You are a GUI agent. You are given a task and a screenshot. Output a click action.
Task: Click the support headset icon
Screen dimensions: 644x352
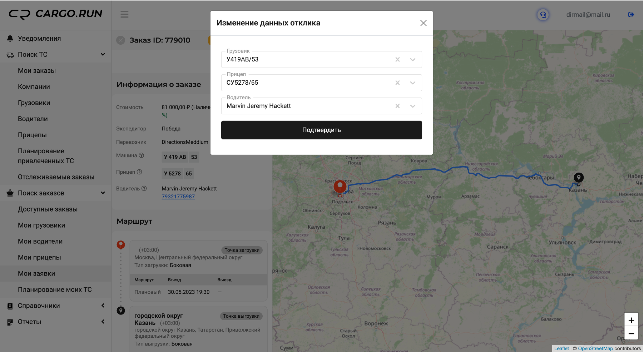543,15
